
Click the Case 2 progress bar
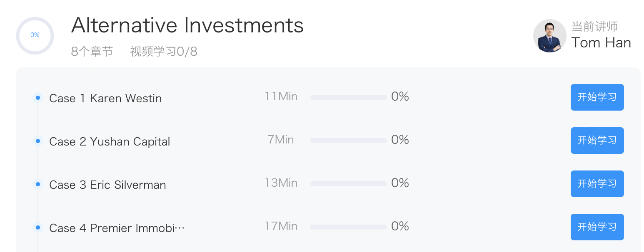[349, 141]
